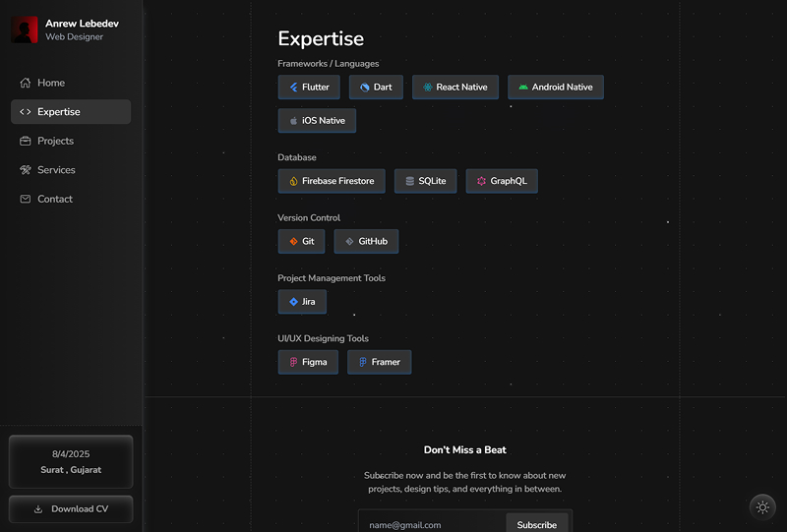Click the Dart logo icon
The width and height of the screenshot is (787, 532).
pyautogui.click(x=365, y=88)
